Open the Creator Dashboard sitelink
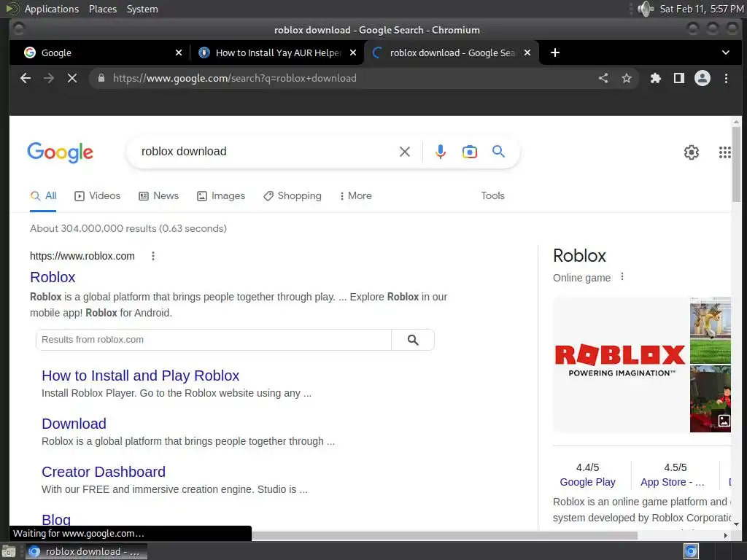This screenshot has height=560, width=747. pos(104,472)
